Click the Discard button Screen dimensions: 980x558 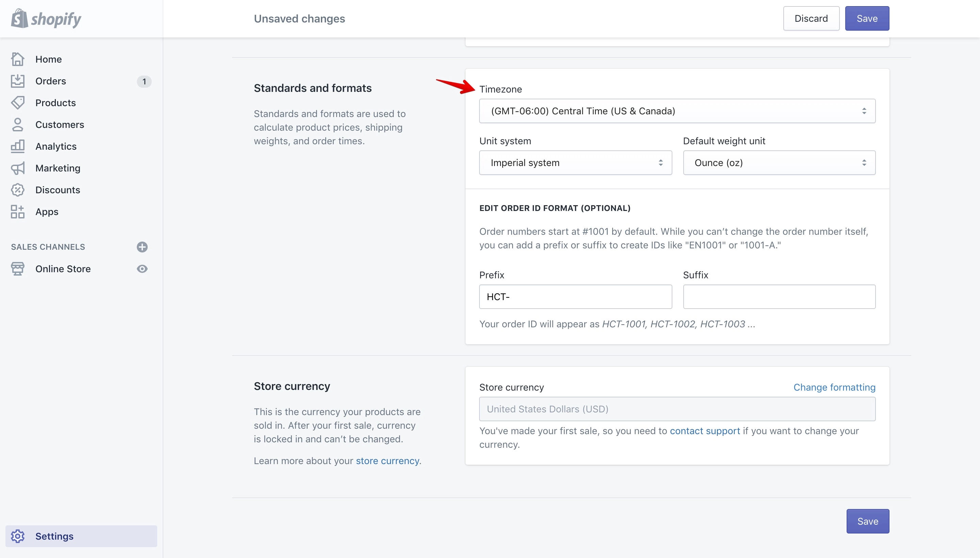pyautogui.click(x=811, y=18)
